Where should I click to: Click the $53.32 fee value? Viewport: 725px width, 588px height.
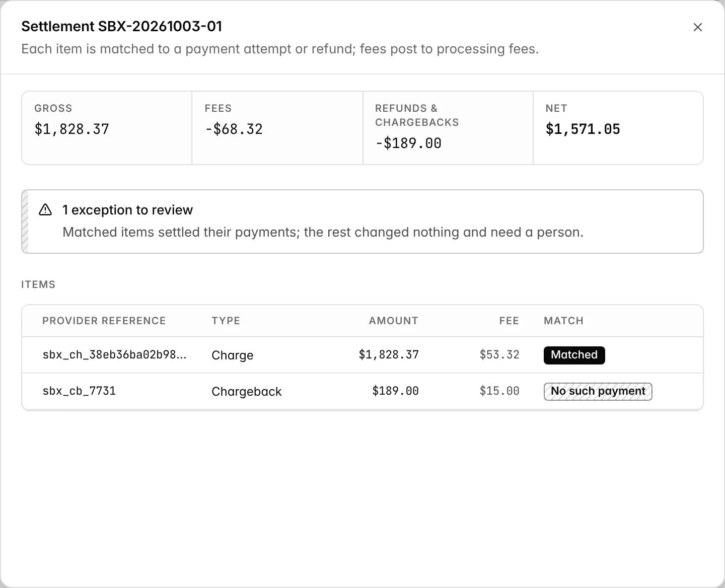tap(499, 355)
